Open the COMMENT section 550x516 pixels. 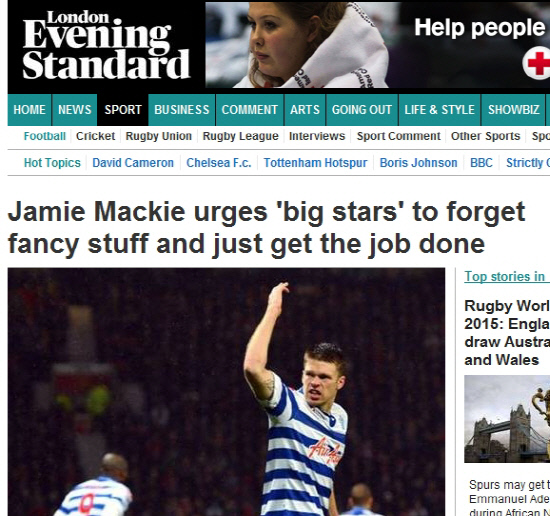(249, 110)
